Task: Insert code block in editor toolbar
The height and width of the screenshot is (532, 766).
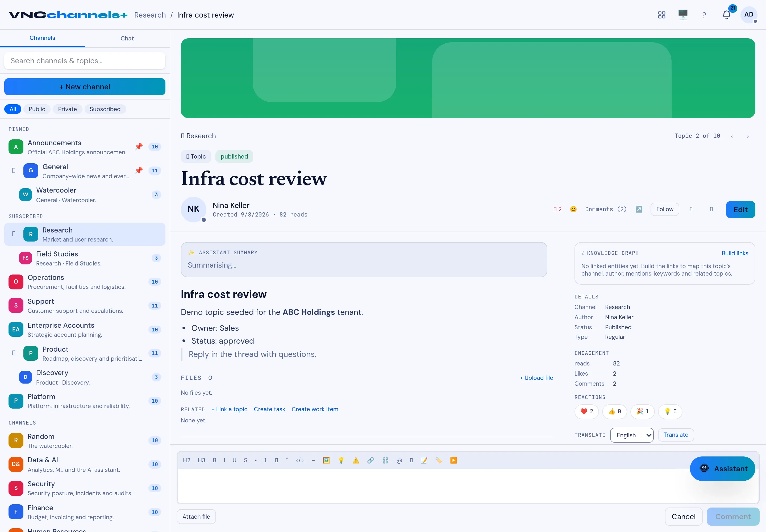Action: click(299, 460)
